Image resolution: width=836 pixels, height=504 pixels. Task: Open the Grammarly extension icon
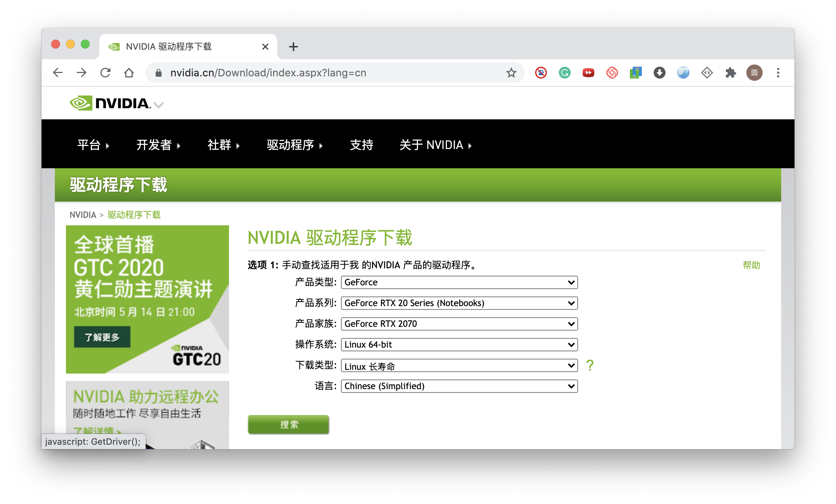point(564,73)
